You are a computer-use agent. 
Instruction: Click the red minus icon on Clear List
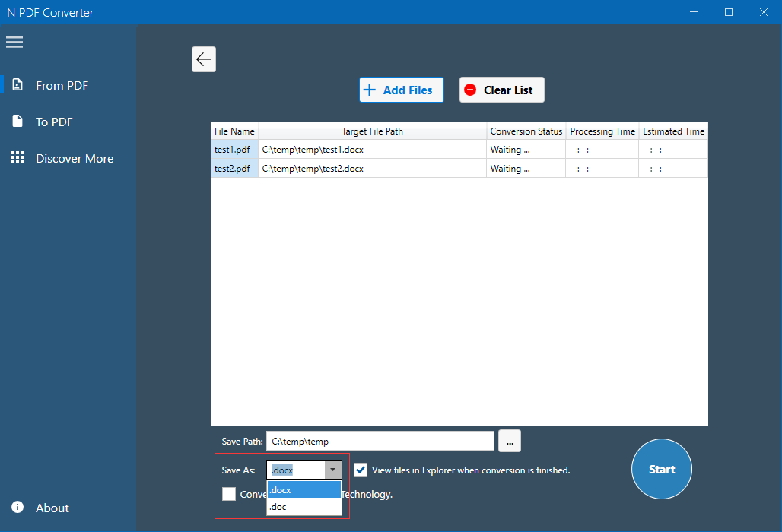click(x=470, y=90)
